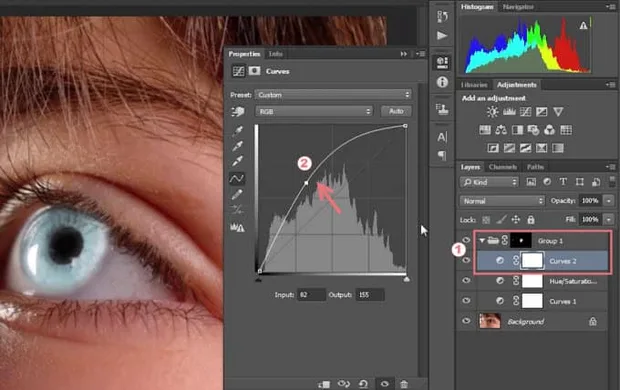The height and width of the screenshot is (390, 620).
Task: Add a Channel Mixer adjustment
Action: click(x=550, y=130)
